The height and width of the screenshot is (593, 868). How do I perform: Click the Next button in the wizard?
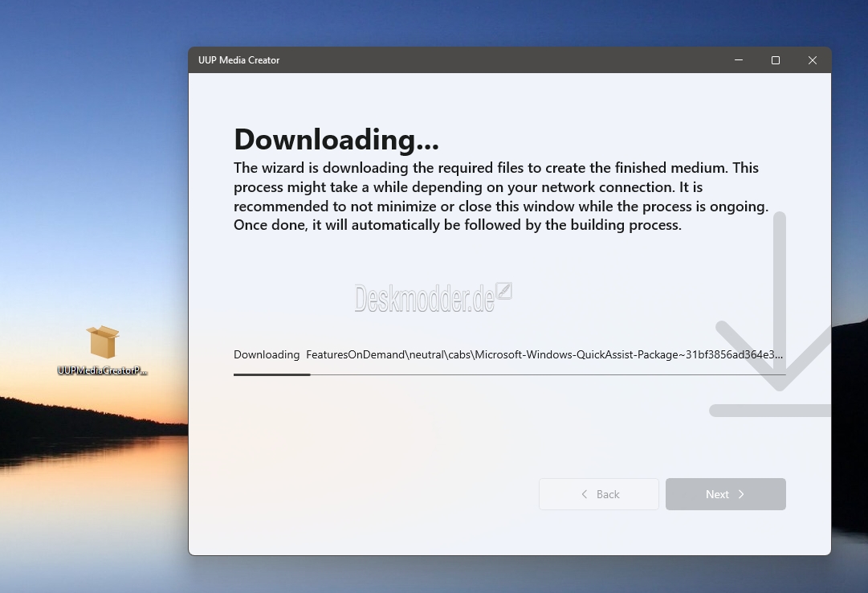point(725,494)
